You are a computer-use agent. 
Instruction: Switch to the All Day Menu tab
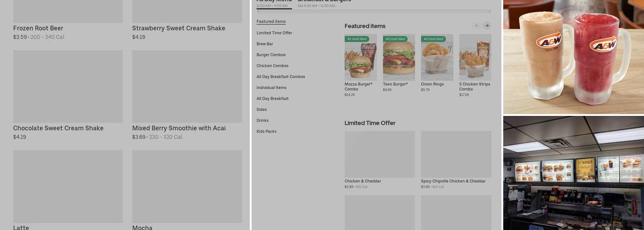click(274, 2)
